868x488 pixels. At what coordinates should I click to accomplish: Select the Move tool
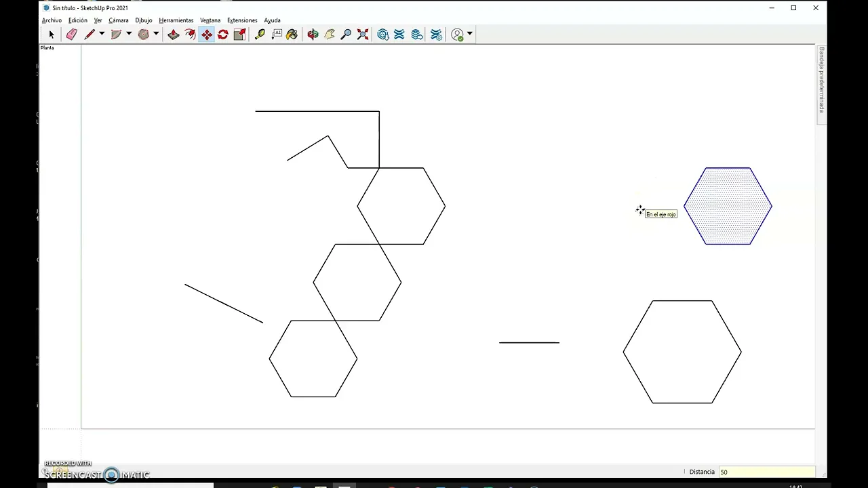click(206, 35)
